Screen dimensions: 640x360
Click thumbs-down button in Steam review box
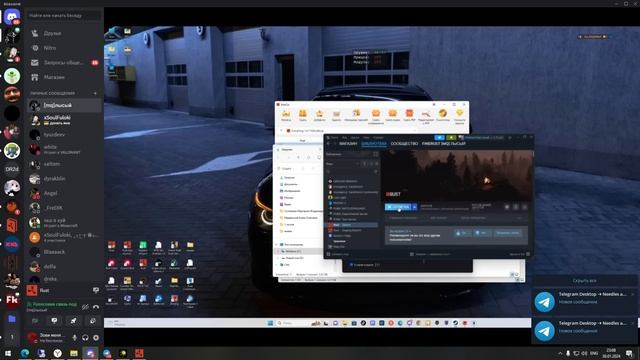coord(482,233)
